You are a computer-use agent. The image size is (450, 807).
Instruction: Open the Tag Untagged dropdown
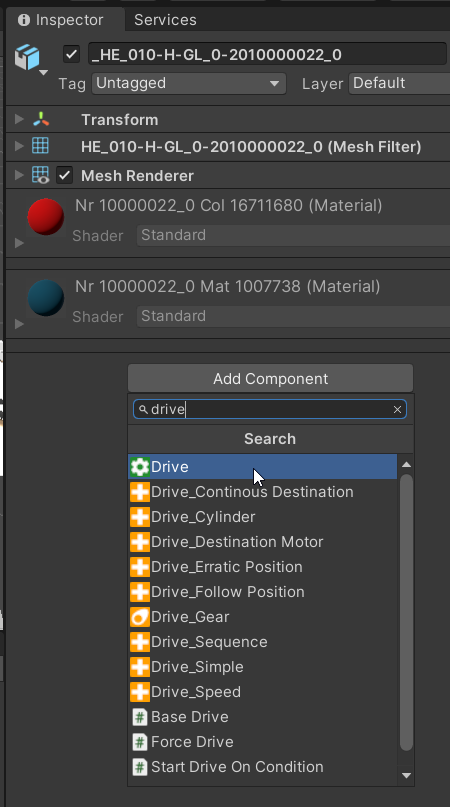188,83
